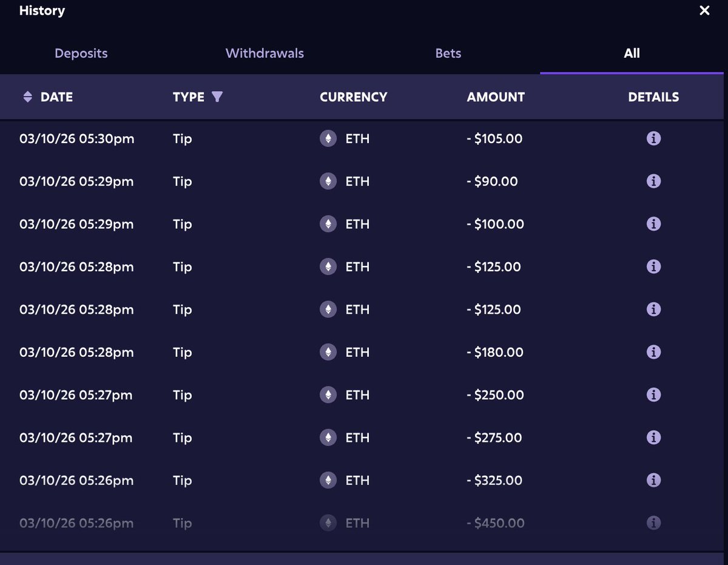
Task: Click the ETH label in the -$275.00 row
Action: (x=357, y=438)
